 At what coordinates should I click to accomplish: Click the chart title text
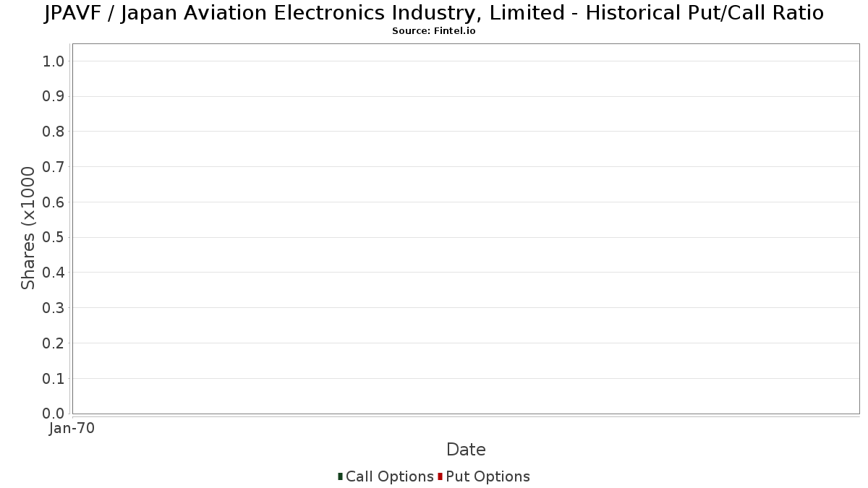coord(434,13)
